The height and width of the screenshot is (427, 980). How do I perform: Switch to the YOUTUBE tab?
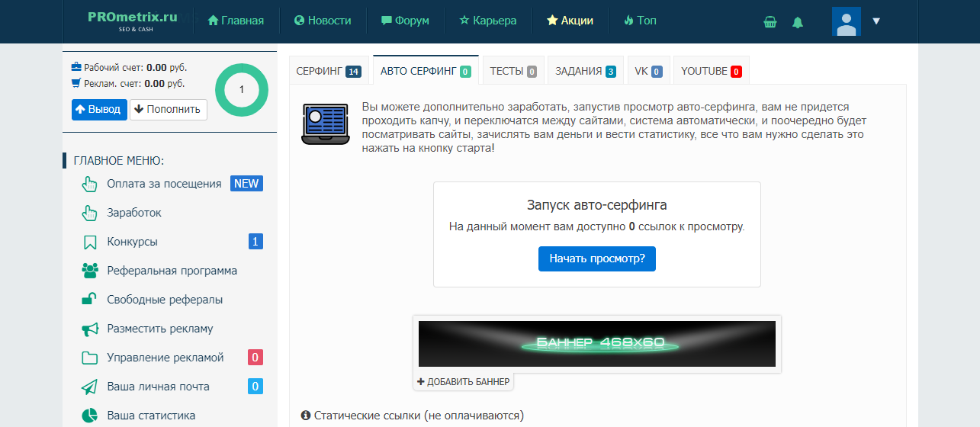(x=711, y=71)
